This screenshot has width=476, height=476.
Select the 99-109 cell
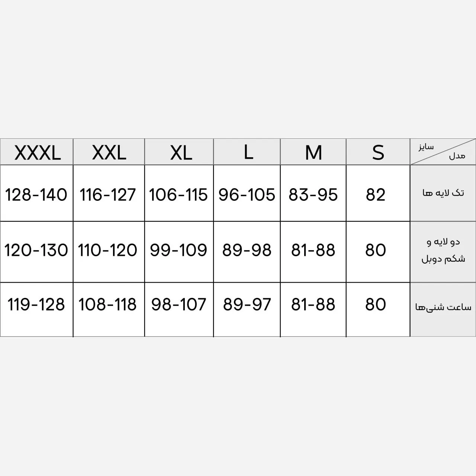pos(178,250)
